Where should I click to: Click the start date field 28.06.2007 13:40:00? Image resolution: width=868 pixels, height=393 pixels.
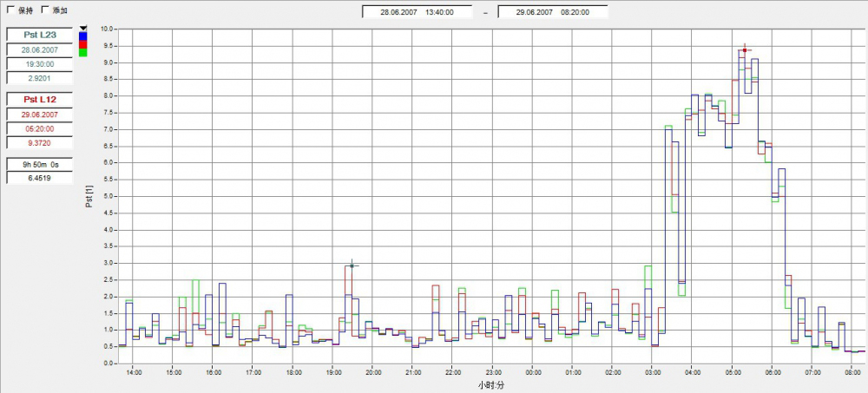point(418,12)
